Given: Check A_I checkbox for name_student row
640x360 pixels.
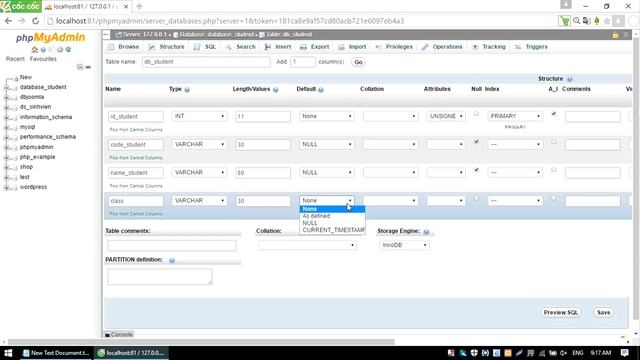Looking at the screenshot, I should click(x=553, y=170).
